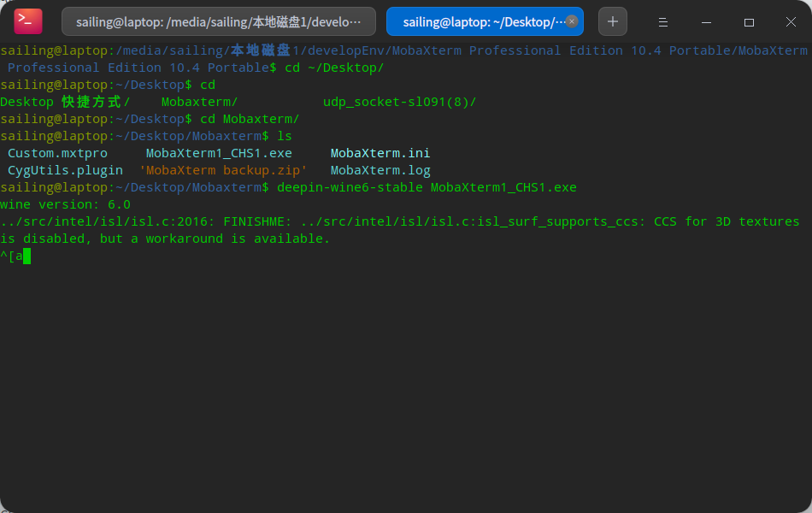Screen dimensions: 812x513
Task: Click Custom.mxtpro in the ls output
Action: pos(57,153)
